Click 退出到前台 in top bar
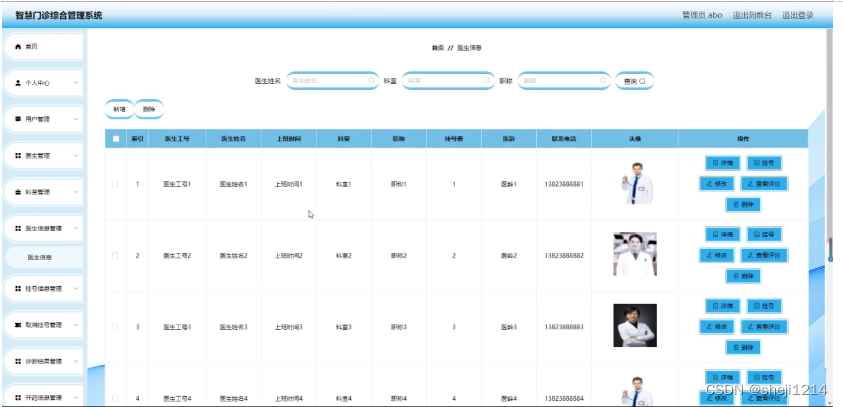843x407 pixels. 752,15
